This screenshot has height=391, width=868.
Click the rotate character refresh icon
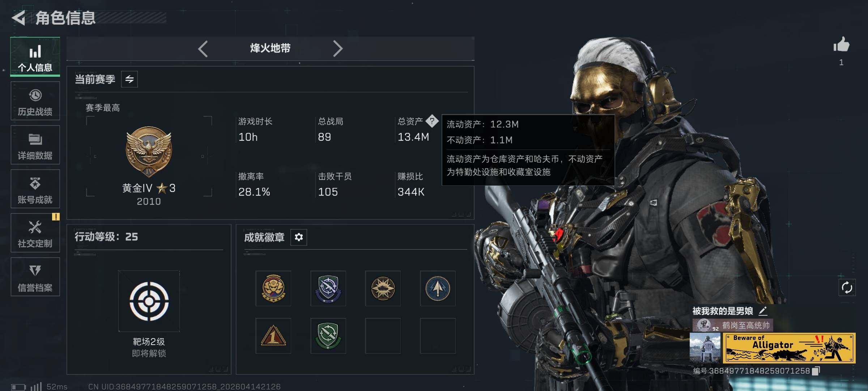click(847, 288)
